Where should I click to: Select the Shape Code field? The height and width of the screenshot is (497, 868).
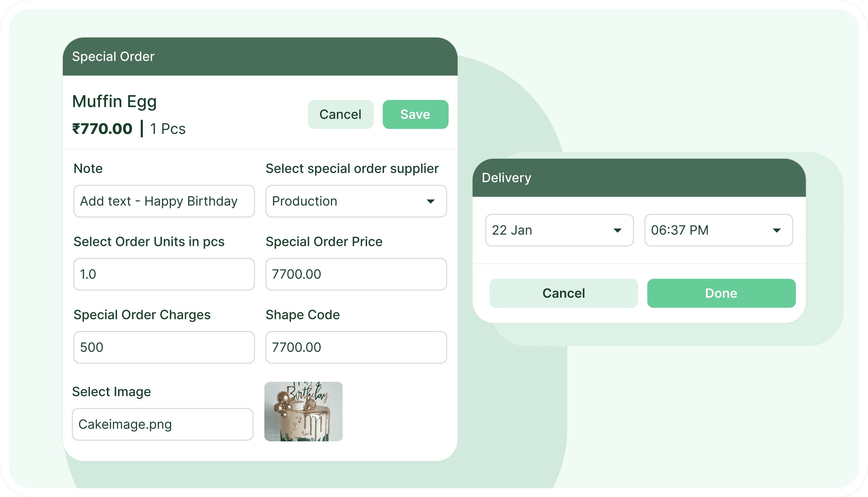(x=356, y=347)
